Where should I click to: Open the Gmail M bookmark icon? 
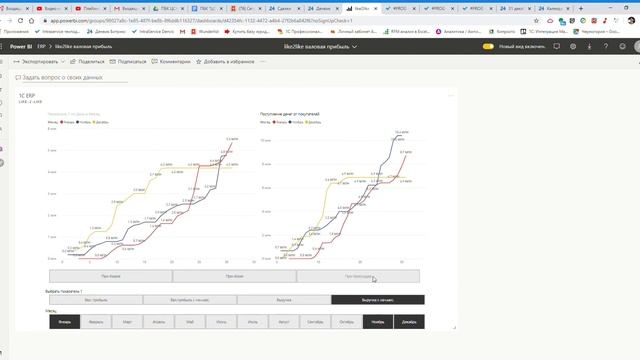point(182,31)
